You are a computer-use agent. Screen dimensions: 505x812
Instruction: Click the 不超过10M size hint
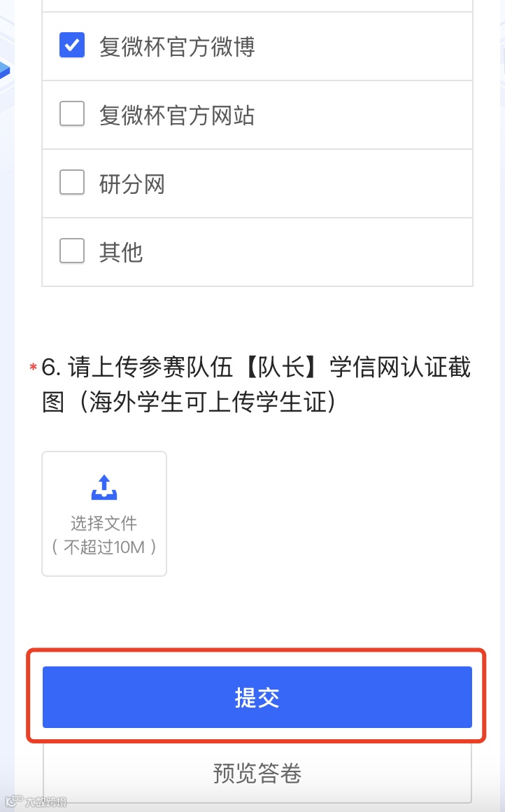point(104,547)
